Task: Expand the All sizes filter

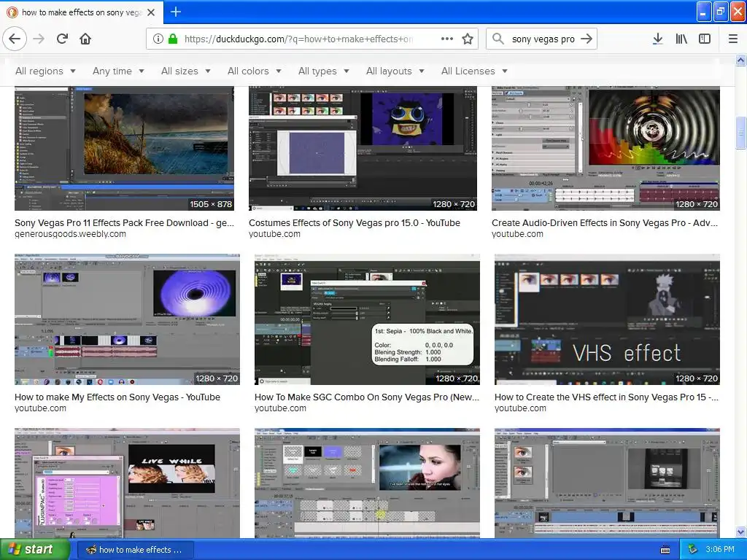Action: point(186,71)
